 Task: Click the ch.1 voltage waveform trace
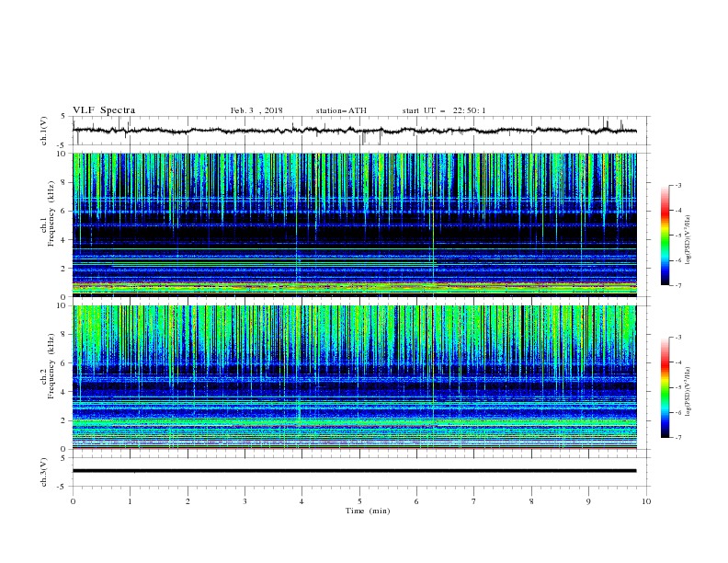tap(354, 131)
